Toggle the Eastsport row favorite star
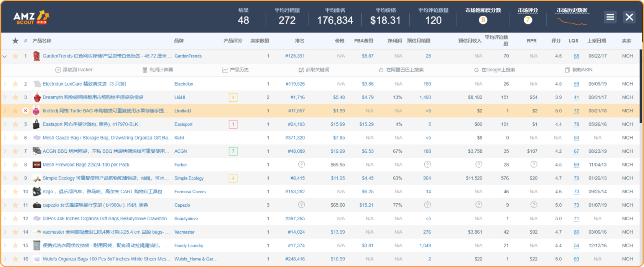This screenshot has height=267, width=644. [15, 124]
